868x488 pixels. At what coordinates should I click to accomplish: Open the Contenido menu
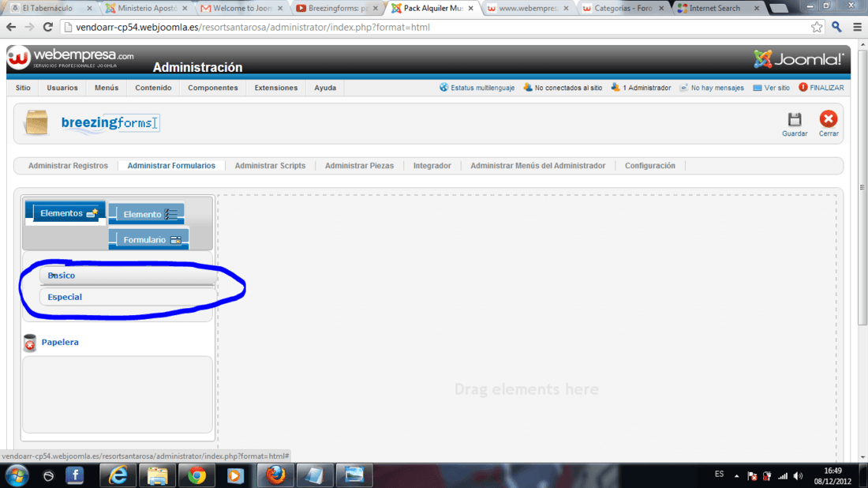pyautogui.click(x=153, y=88)
